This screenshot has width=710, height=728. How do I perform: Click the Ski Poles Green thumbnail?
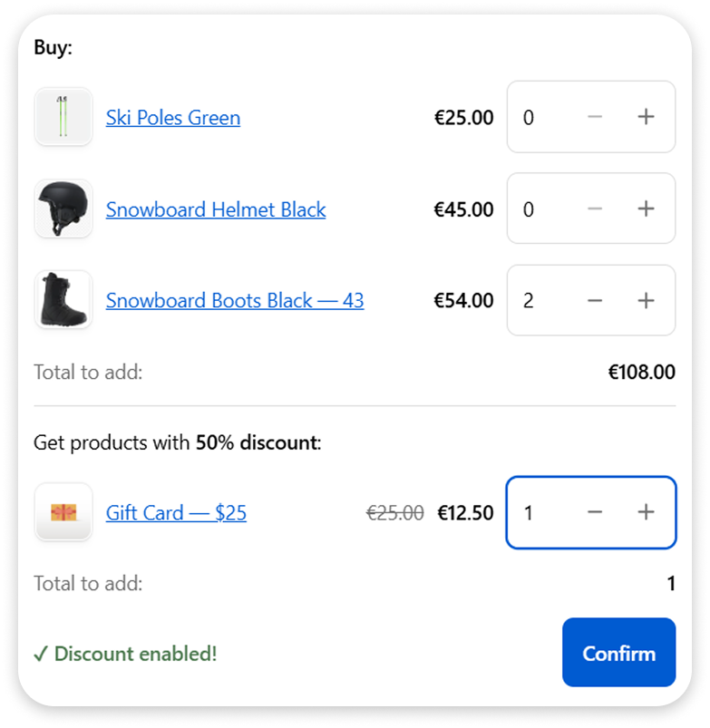(x=63, y=117)
